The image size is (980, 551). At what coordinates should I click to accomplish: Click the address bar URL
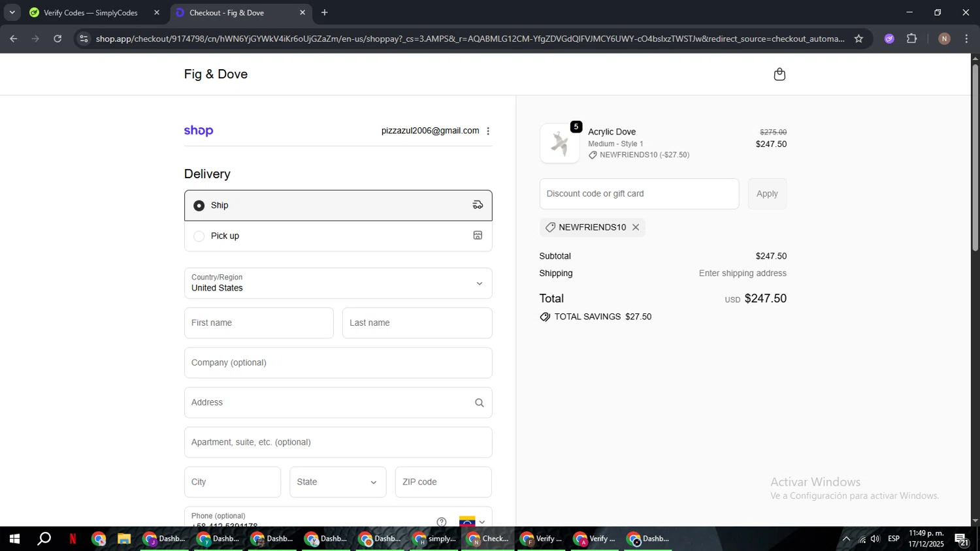[x=470, y=39]
